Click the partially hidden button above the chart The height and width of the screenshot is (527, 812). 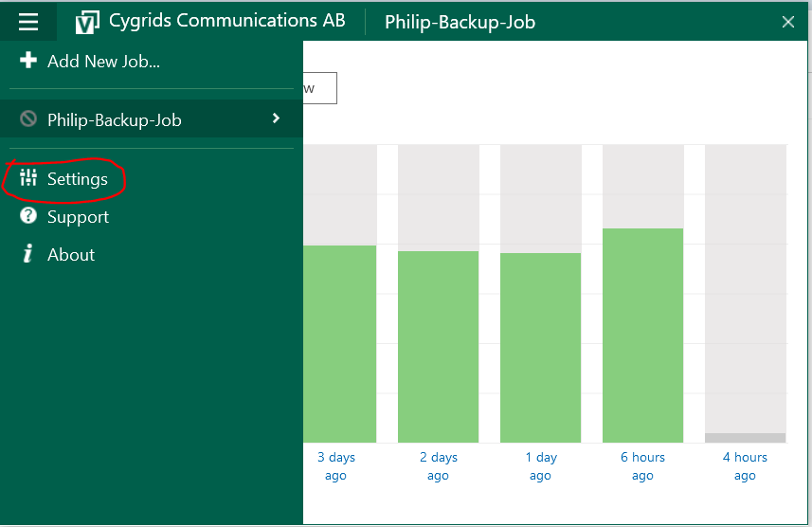pyautogui.click(x=319, y=88)
